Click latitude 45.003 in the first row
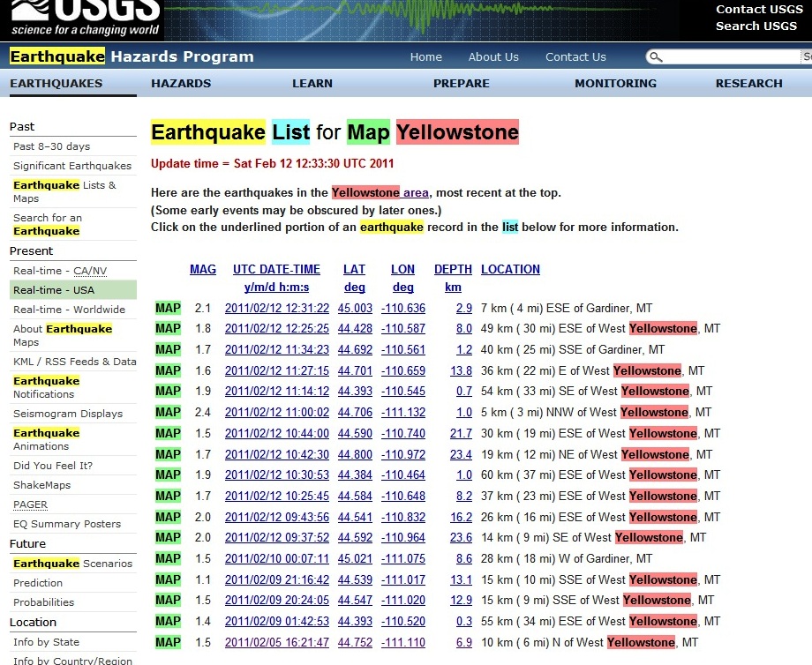 (x=355, y=309)
